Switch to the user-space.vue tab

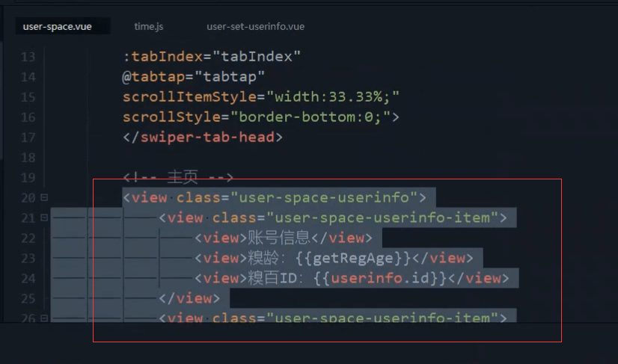click(x=57, y=26)
